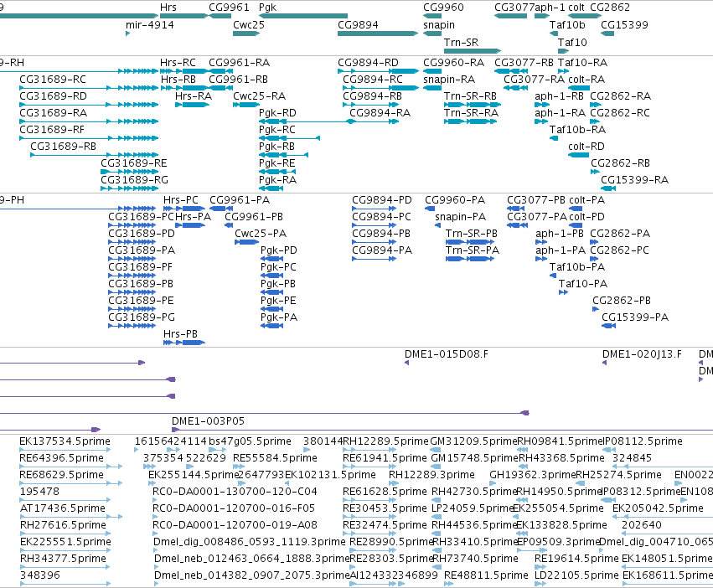Open the DME1-003P05 feature label
This screenshot has width=713, height=588.
209,420
